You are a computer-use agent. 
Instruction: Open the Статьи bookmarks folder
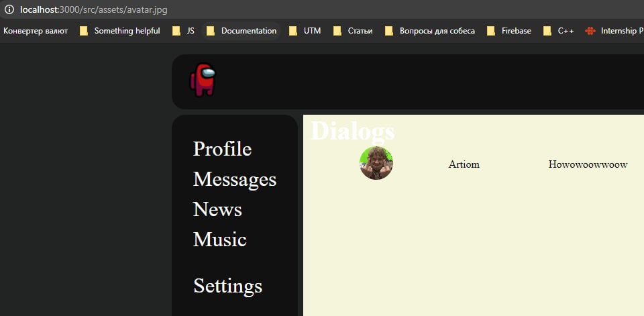(354, 31)
